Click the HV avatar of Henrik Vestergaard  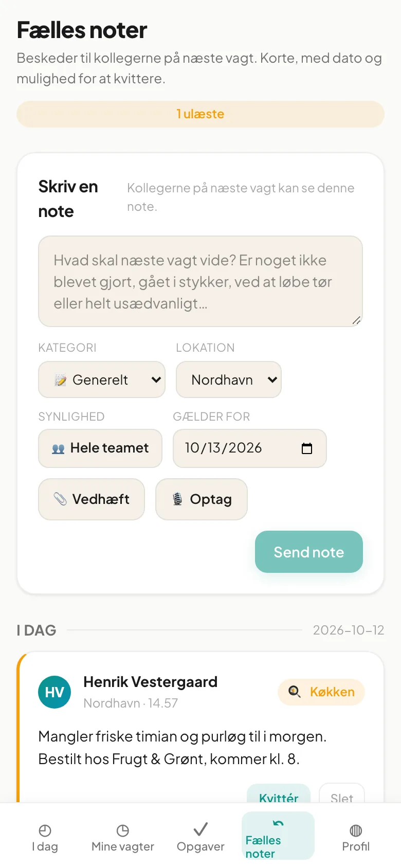pos(54,692)
